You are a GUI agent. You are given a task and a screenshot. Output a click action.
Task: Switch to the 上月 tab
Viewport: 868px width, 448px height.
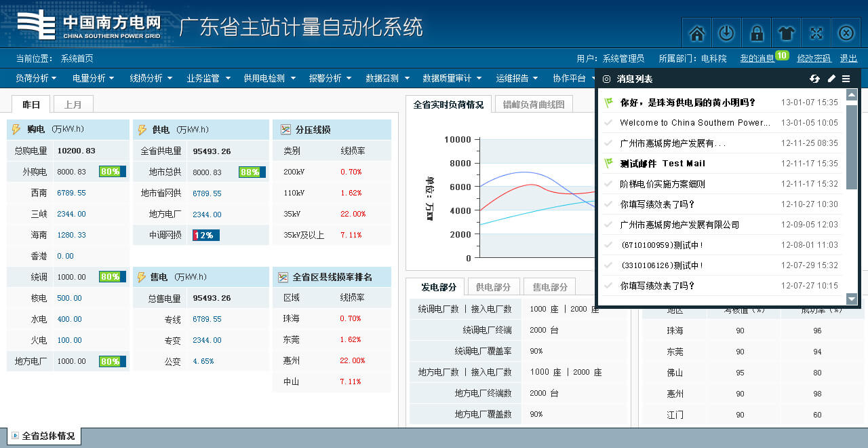[73, 105]
